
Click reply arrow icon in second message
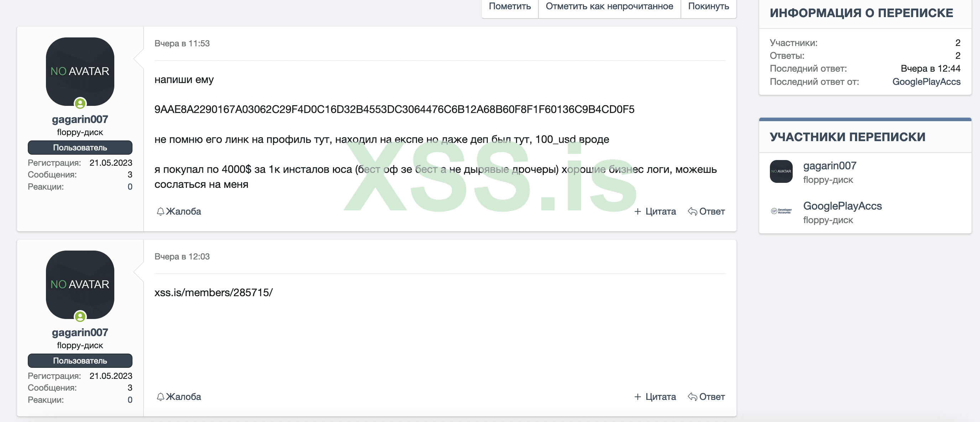coord(692,397)
